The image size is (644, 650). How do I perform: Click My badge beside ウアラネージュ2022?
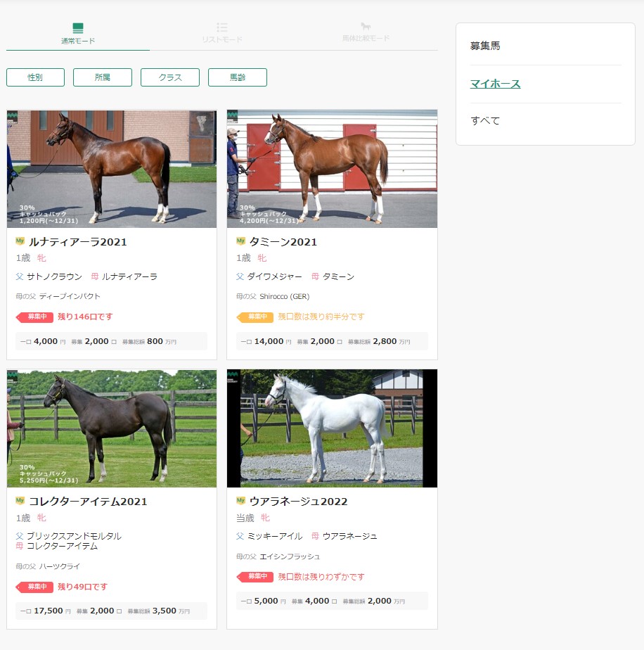pyautogui.click(x=240, y=500)
